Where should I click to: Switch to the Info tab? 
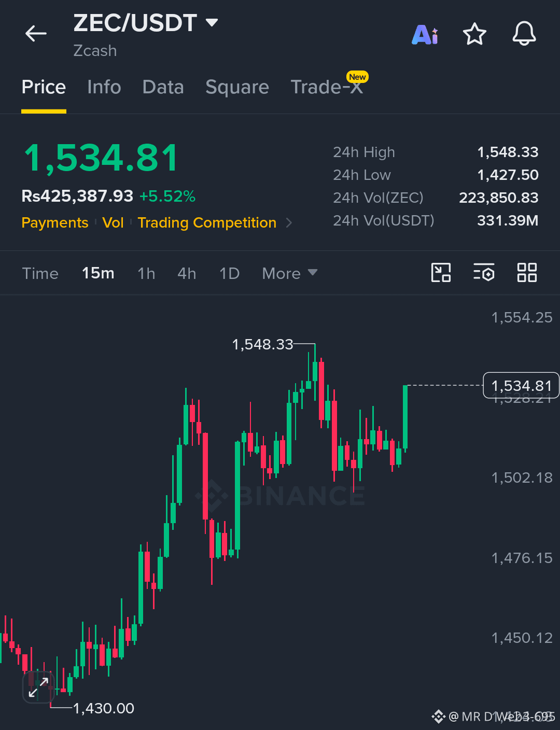pos(104,87)
